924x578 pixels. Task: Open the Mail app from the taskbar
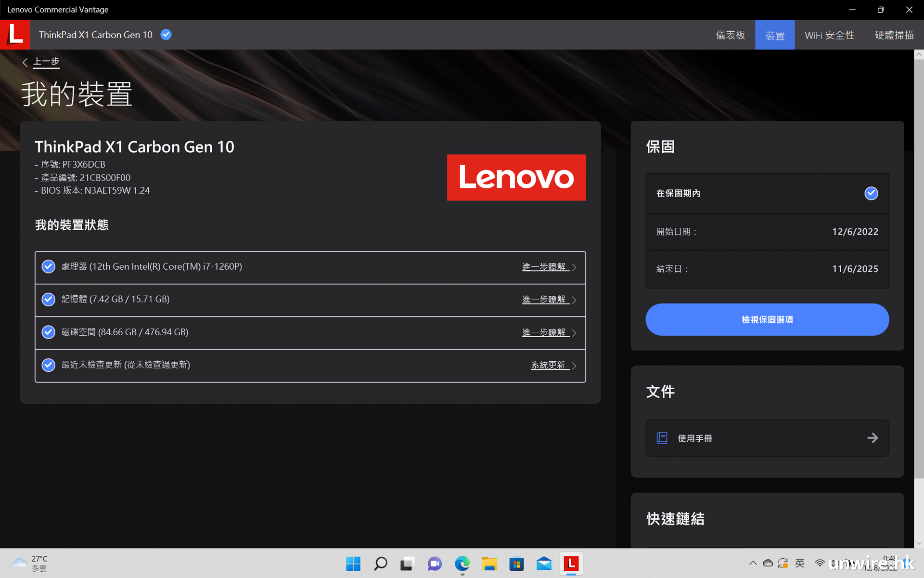[x=544, y=564]
